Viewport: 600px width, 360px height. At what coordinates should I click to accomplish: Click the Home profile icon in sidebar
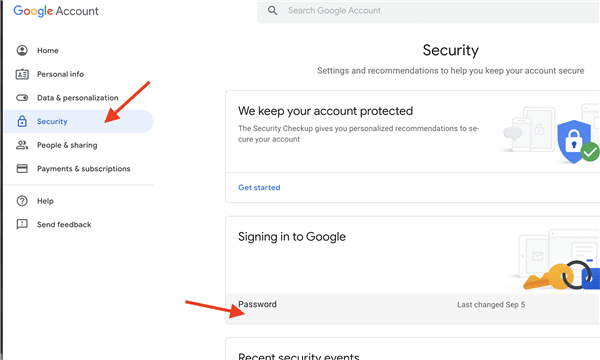(x=22, y=50)
